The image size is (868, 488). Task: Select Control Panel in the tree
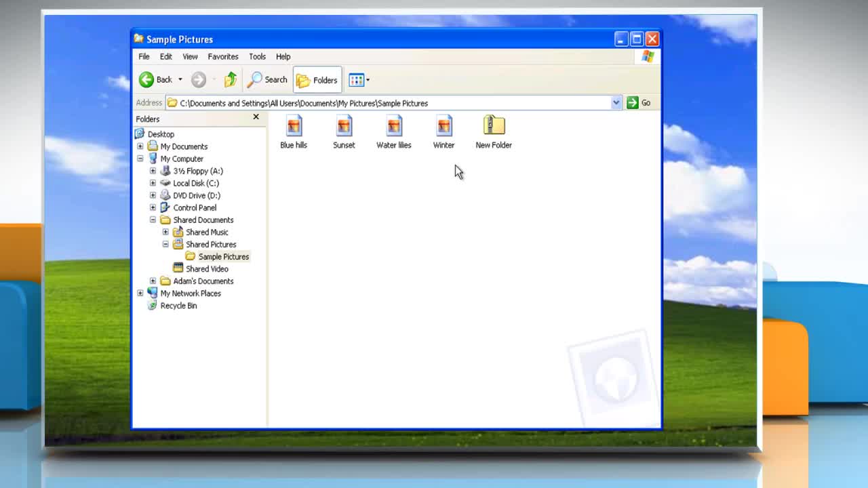(195, 207)
